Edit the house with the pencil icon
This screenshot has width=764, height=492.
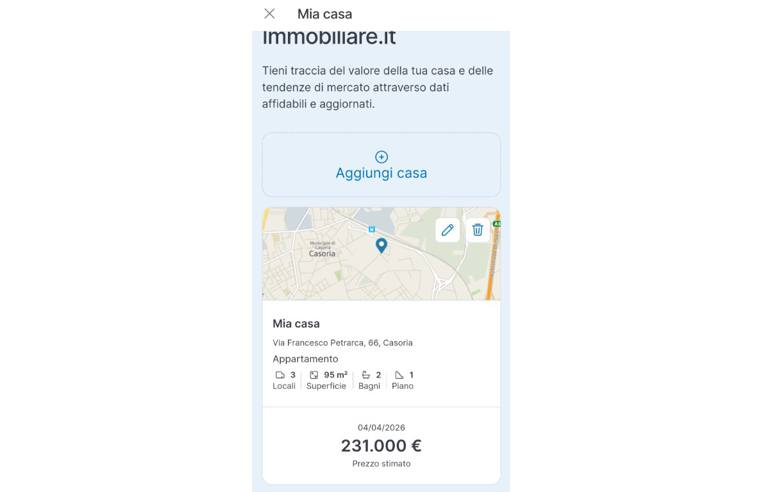[x=447, y=230]
